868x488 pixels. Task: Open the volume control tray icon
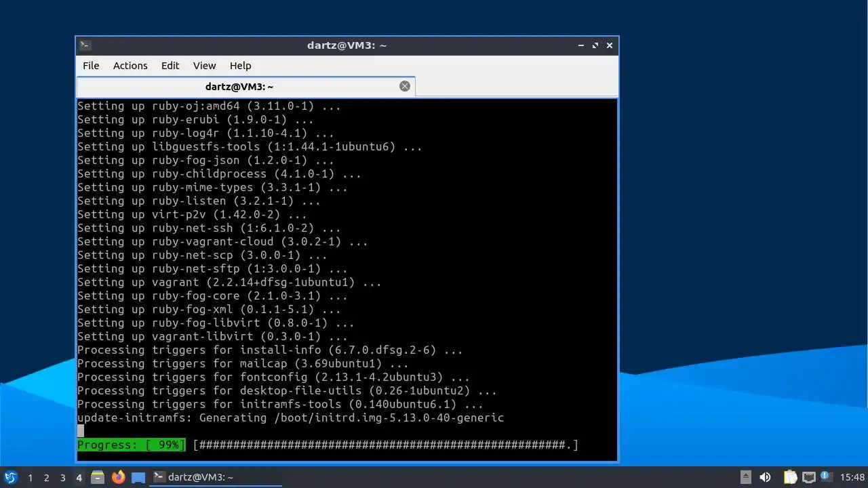766,477
